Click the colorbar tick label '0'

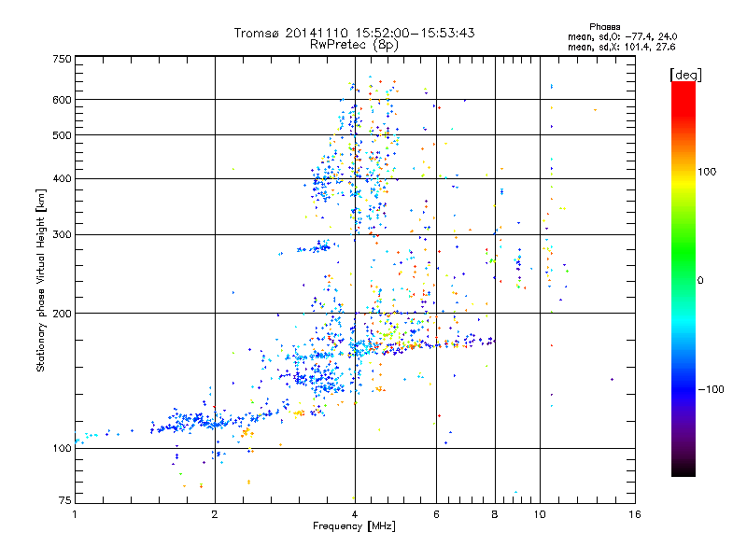tap(700, 281)
